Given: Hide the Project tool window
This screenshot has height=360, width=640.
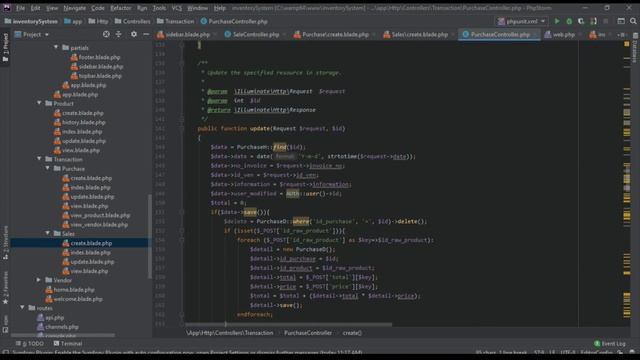Looking at the screenshot, I should click(x=146, y=35).
